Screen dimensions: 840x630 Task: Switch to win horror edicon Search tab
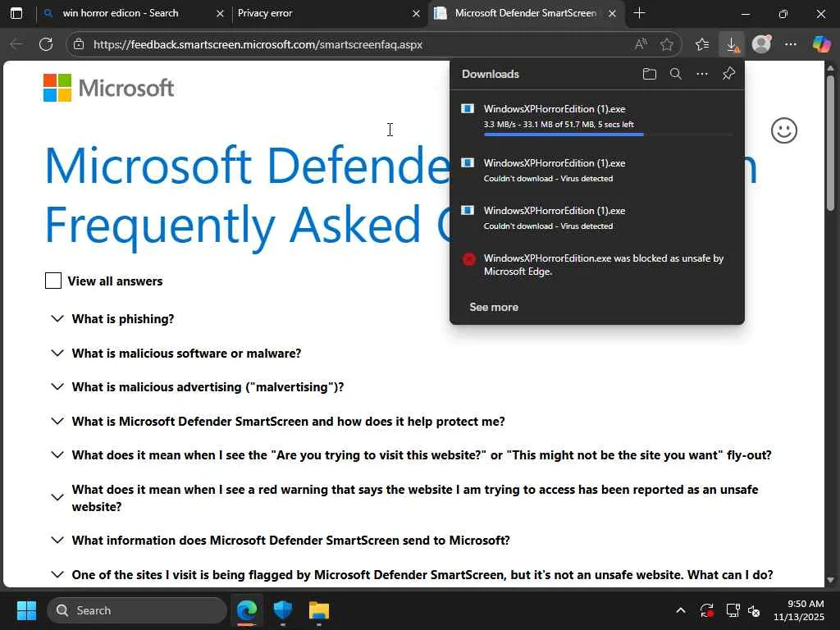tap(120, 13)
